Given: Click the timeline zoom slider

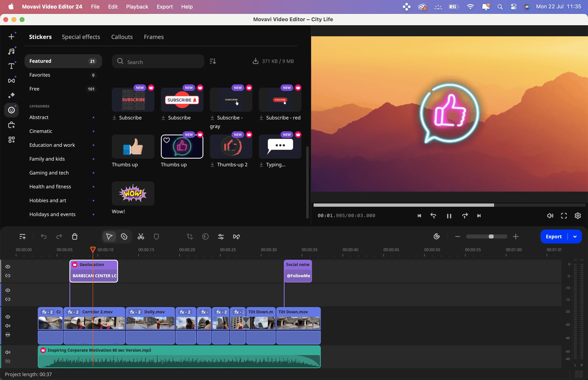Looking at the screenshot, I should [486, 237].
